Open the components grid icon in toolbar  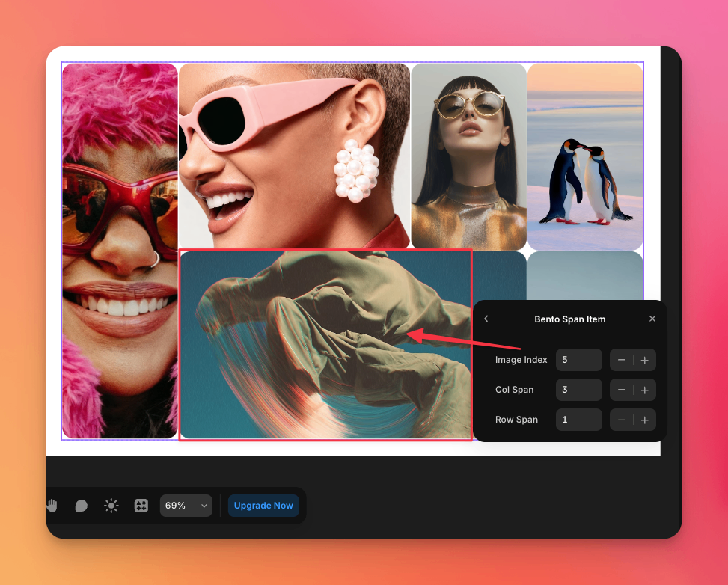tap(141, 506)
